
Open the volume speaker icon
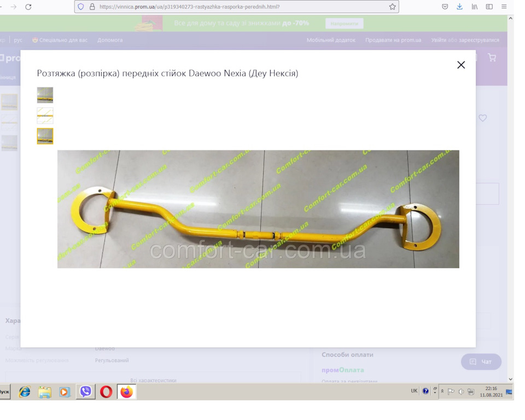[x=461, y=392]
